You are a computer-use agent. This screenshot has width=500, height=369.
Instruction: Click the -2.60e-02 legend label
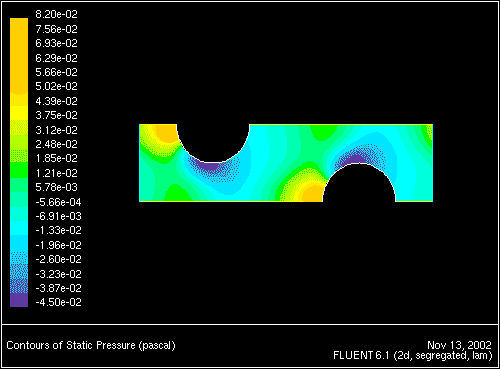tap(58, 259)
